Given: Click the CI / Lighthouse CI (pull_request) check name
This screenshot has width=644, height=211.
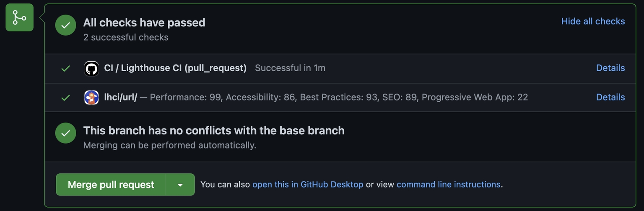Looking at the screenshot, I should click(x=175, y=68).
